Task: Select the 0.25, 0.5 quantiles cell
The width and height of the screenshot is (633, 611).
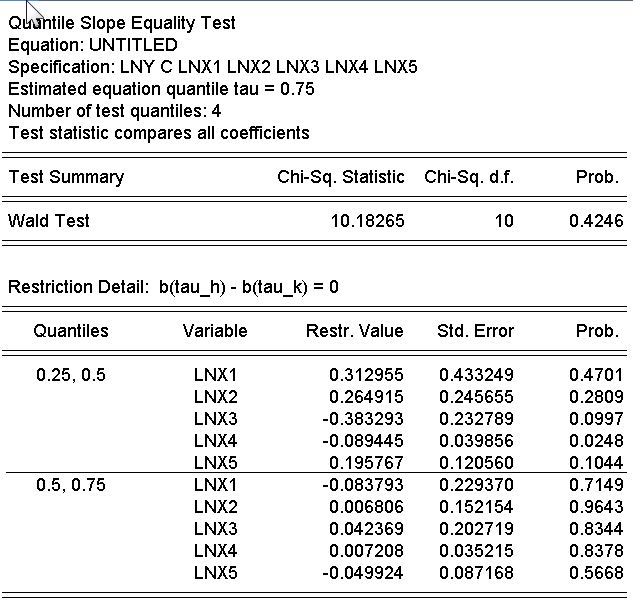Action: [70, 376]
